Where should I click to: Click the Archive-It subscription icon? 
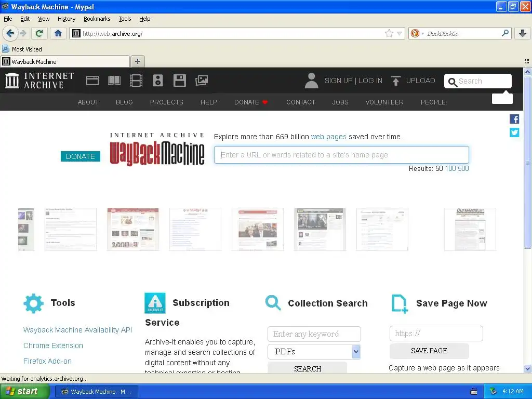[x=155, y=303]
